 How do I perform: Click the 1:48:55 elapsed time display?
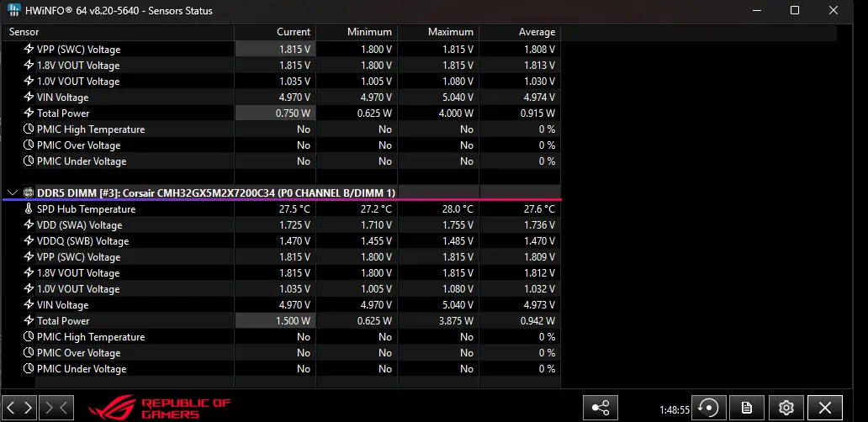[675, 410]
